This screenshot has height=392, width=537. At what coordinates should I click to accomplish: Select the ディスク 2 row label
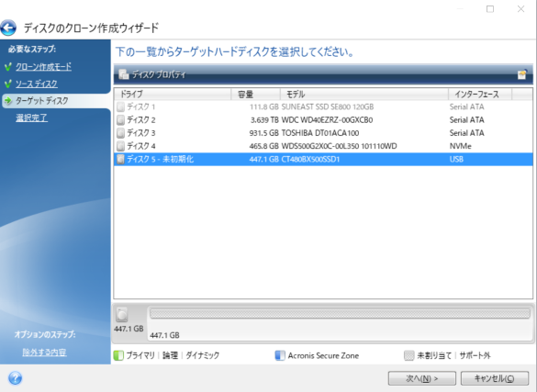click(141, 120)
